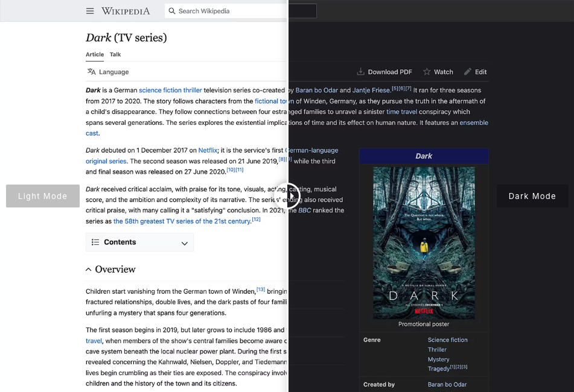Click citation reference [13]
Screen dimensions: 574x392
pos(261,289)
